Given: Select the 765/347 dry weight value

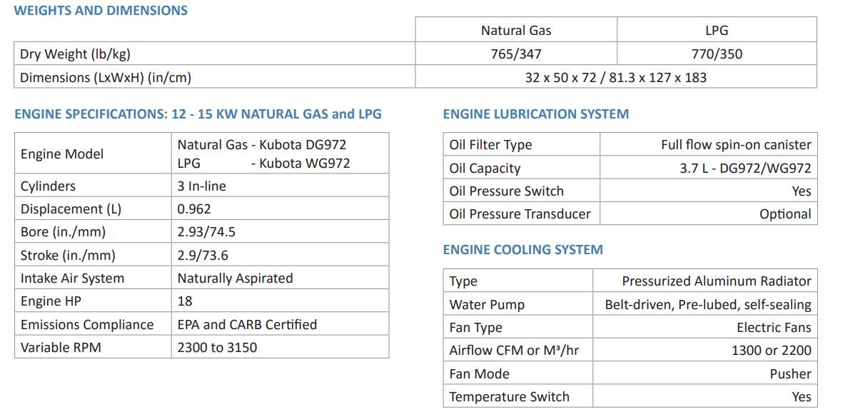Looking at the screenshot, I should (x=516, y=54).
